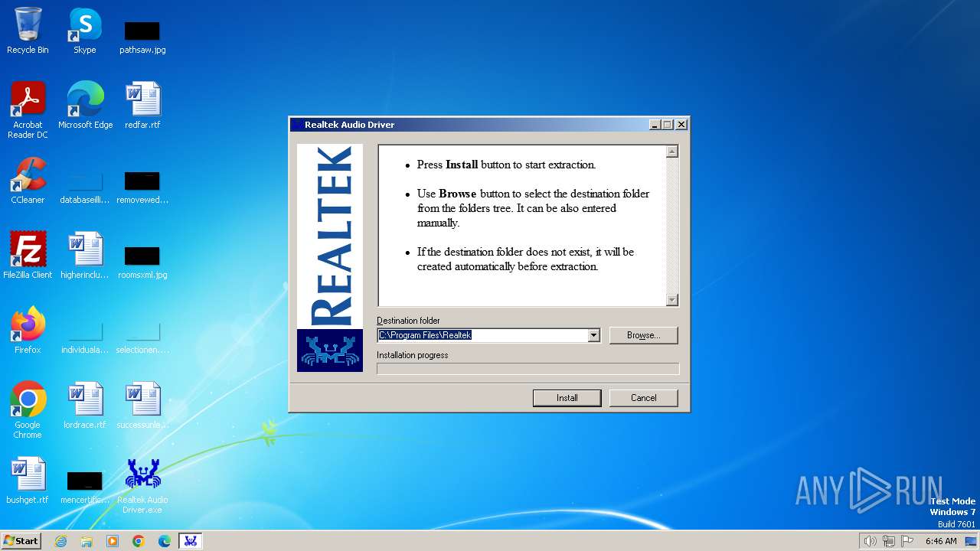Open Edge from the taskbar
Image resolution: width=980 pixels, height=551 pixels.
165,541
